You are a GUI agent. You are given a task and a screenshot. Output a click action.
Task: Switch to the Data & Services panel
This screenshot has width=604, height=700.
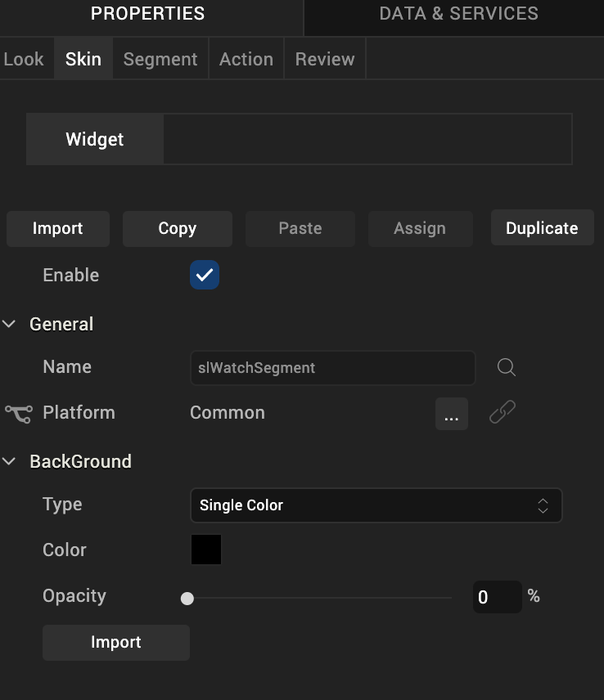click(x=458, y=14)
